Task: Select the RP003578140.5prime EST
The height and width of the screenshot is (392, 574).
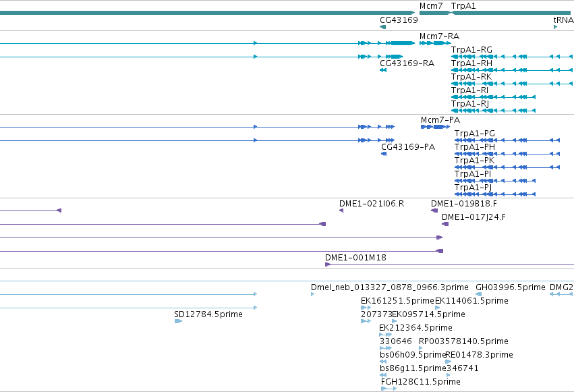Action: pos(421,348)
